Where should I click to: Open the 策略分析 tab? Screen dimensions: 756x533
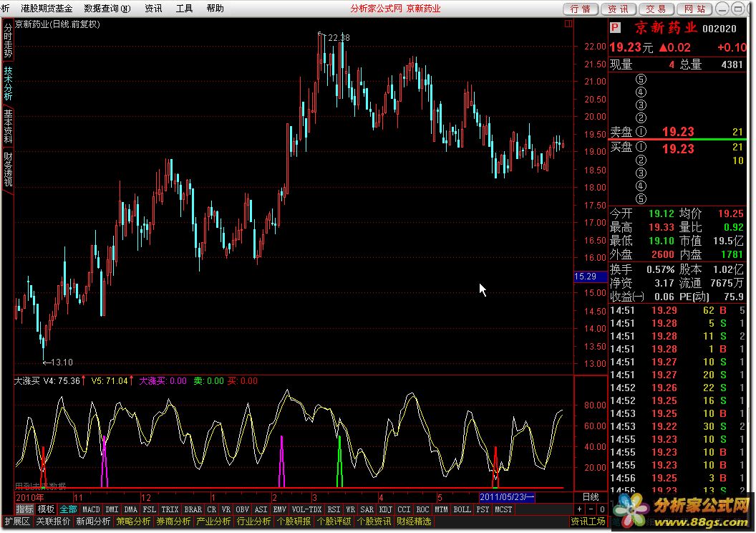click(133, 522)
